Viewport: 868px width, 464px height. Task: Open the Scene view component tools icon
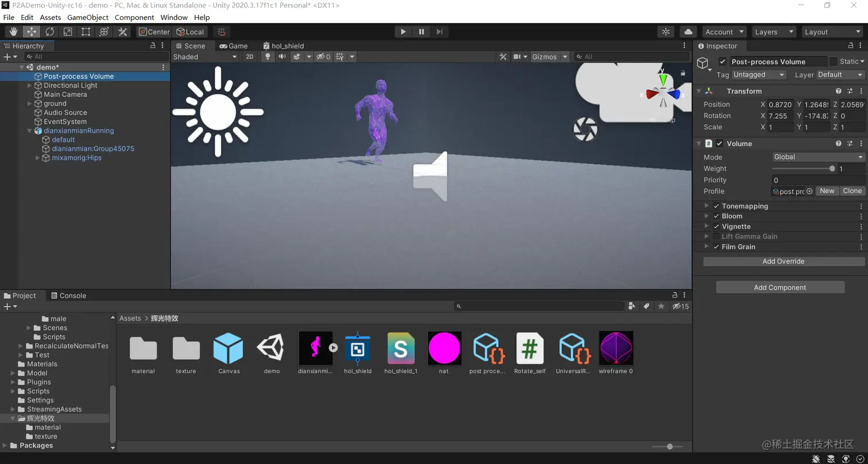pos(503,57)
